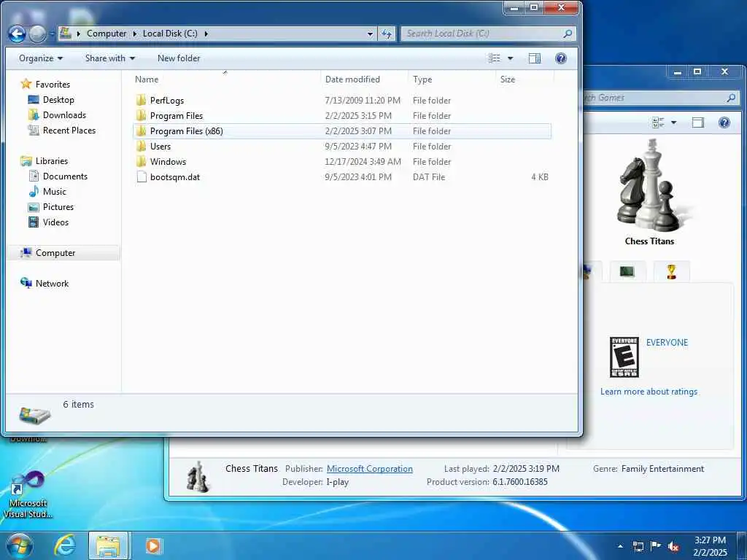Image resolution: width=747 pixels, height=560 pixels.
Task: Create a New folder from the toolbar
Action: click(x=179, y=58)
